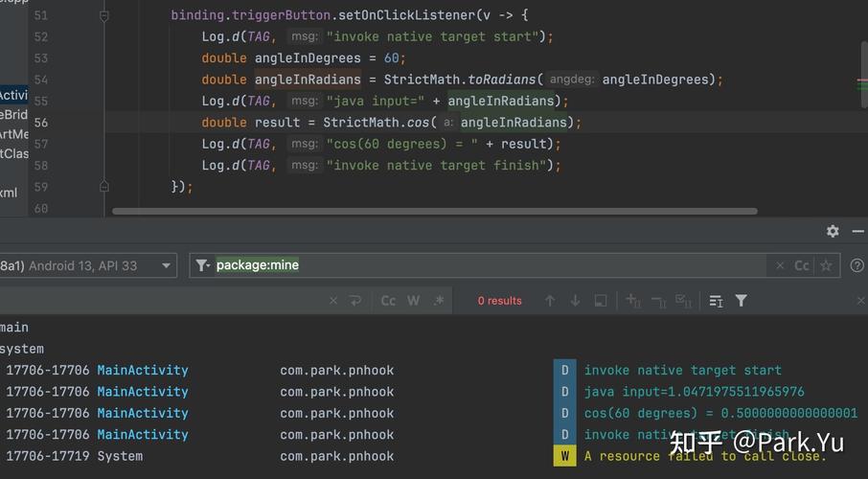
Task: Open the filter history funnel dropdown
Action: (x=202, y=265)
